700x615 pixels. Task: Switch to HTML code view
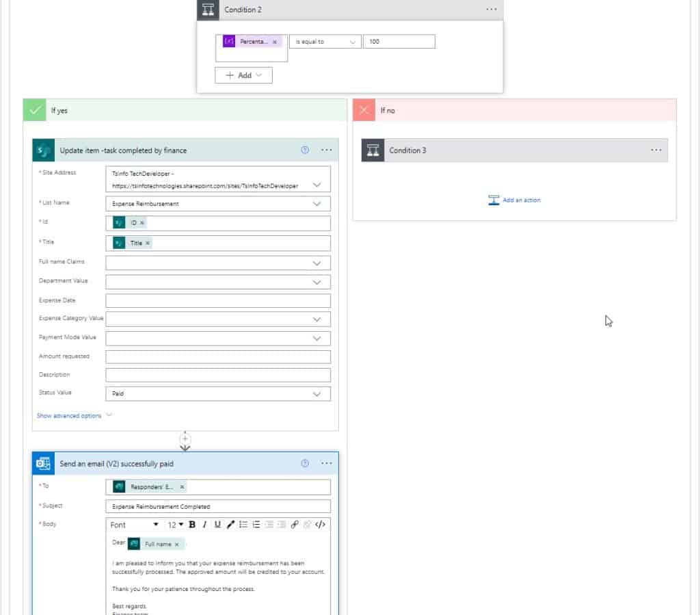[x=320, y=524]
